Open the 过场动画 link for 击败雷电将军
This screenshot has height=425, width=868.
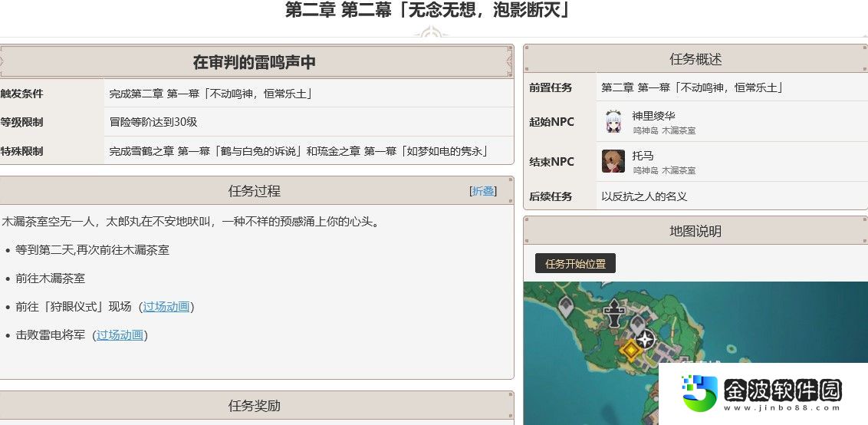coord(120,334)
